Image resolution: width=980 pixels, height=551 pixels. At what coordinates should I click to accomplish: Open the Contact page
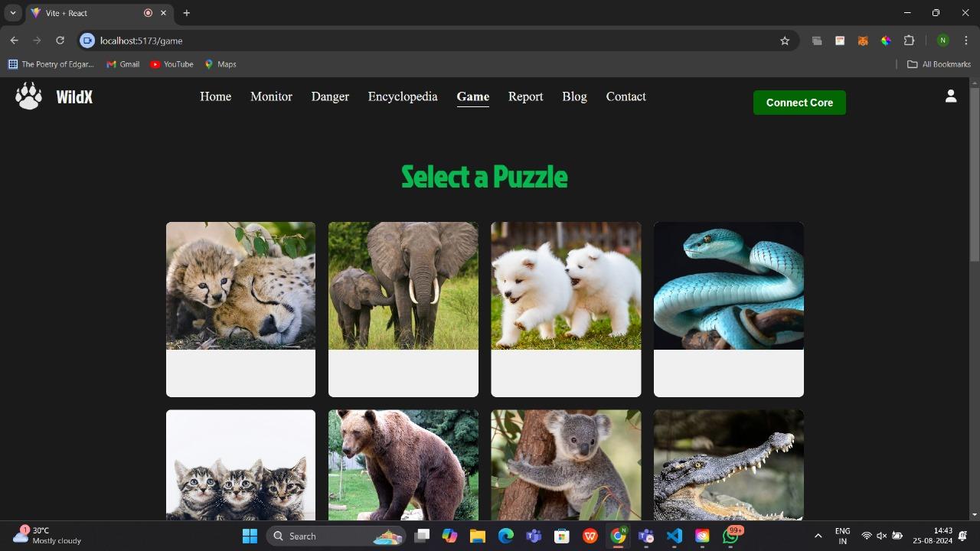626,96
